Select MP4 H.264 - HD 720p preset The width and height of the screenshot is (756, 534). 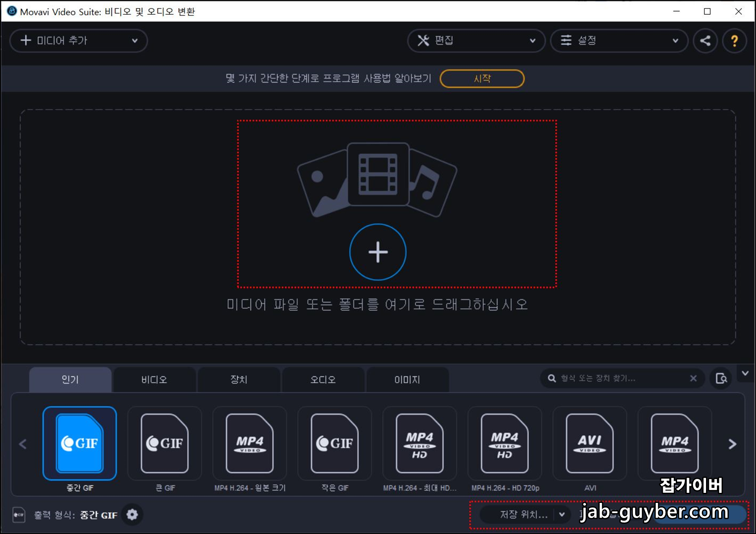[505, 443]
